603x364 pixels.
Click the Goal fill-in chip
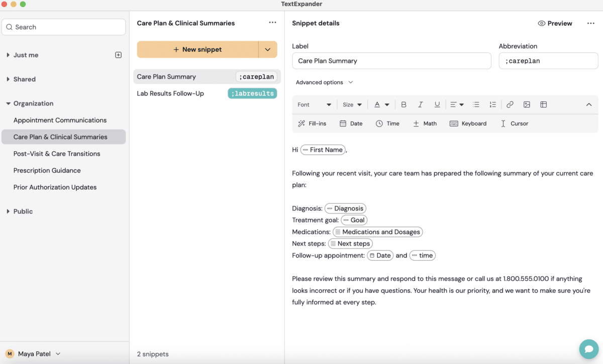click(354, 220)
